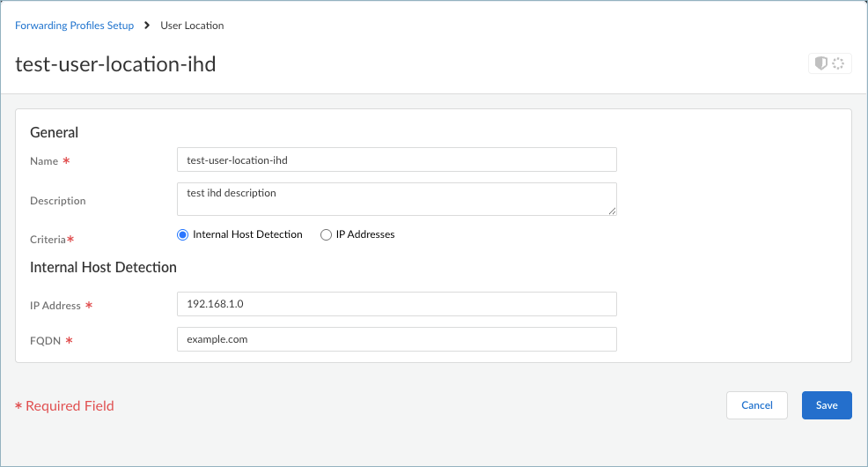Open Forwarding Profiles Setup breadcrumb link
The height and width of the screenshot is (467, 868).
(x=75, y=26)
